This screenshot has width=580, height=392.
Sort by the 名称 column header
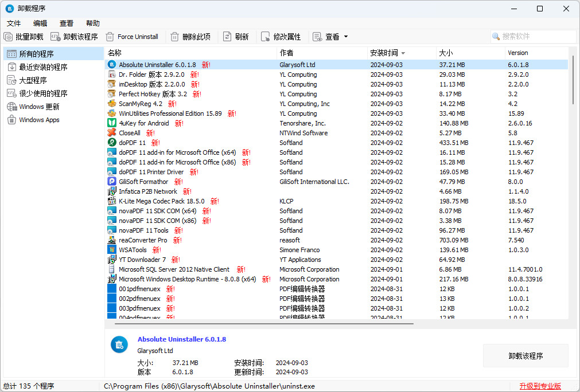click(x=191, y=53)
